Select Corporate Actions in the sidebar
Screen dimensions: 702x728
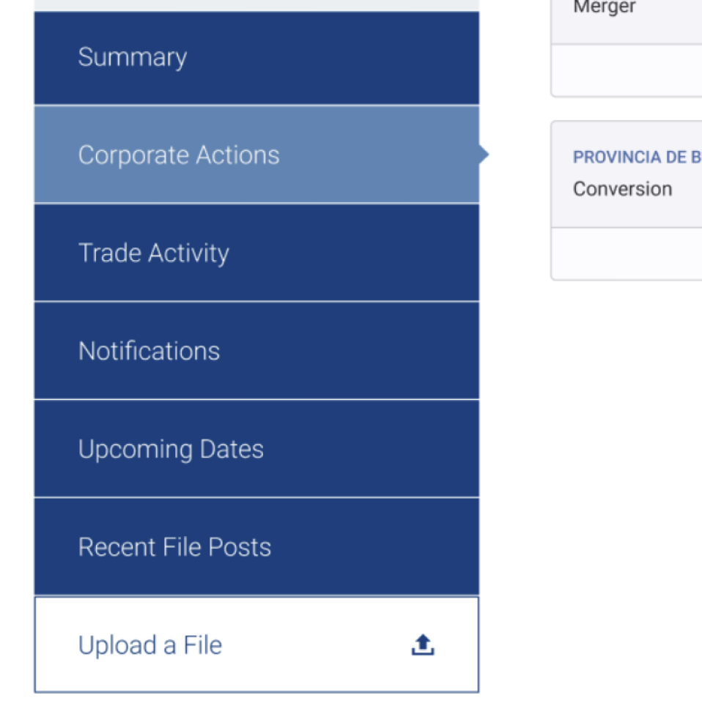(x=256, y=155)
